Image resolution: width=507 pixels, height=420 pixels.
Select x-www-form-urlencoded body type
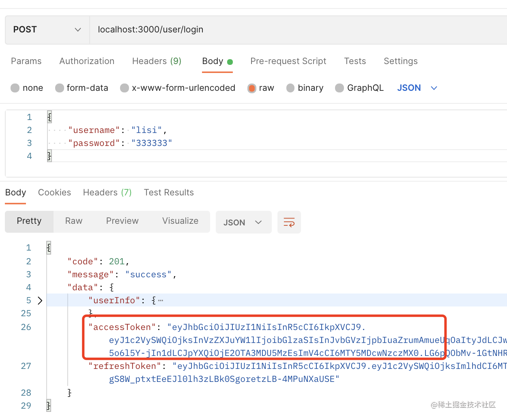[x=125, y=88]
